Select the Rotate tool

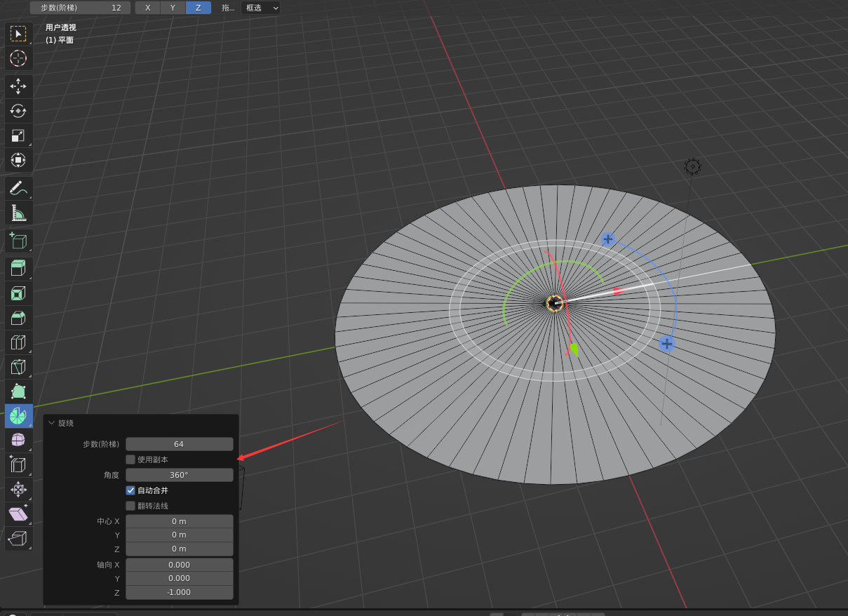click(x=18, y=111)
